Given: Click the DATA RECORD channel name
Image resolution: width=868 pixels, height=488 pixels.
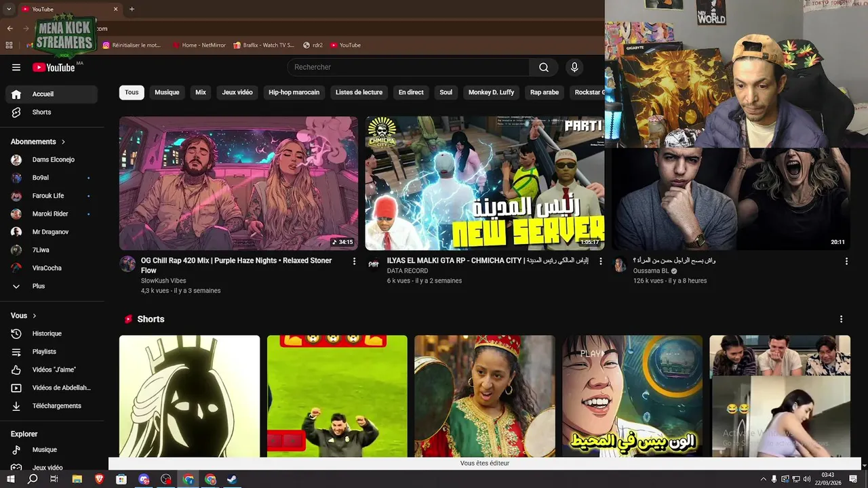Looking at the screenshot, I should [x=408, y=271].
